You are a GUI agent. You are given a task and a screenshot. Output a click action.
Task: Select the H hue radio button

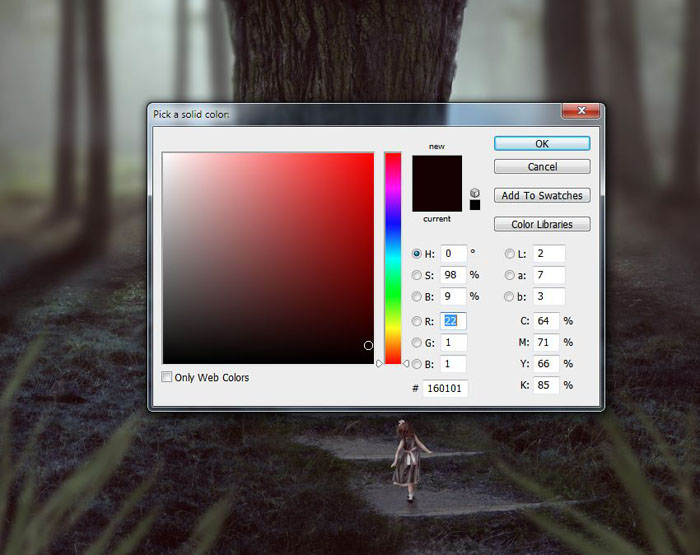(417, 254)
